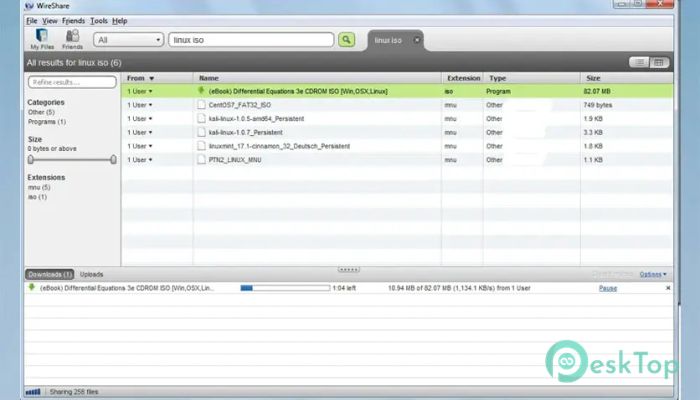Select the 'linux iso' search tab
Screen dimensions: 700x400
tap(388, 40)
